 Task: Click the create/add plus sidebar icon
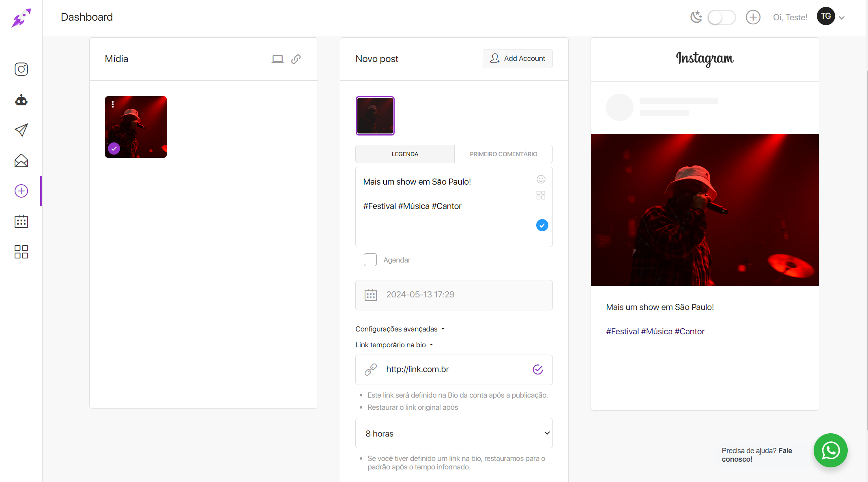coord(21,191)
